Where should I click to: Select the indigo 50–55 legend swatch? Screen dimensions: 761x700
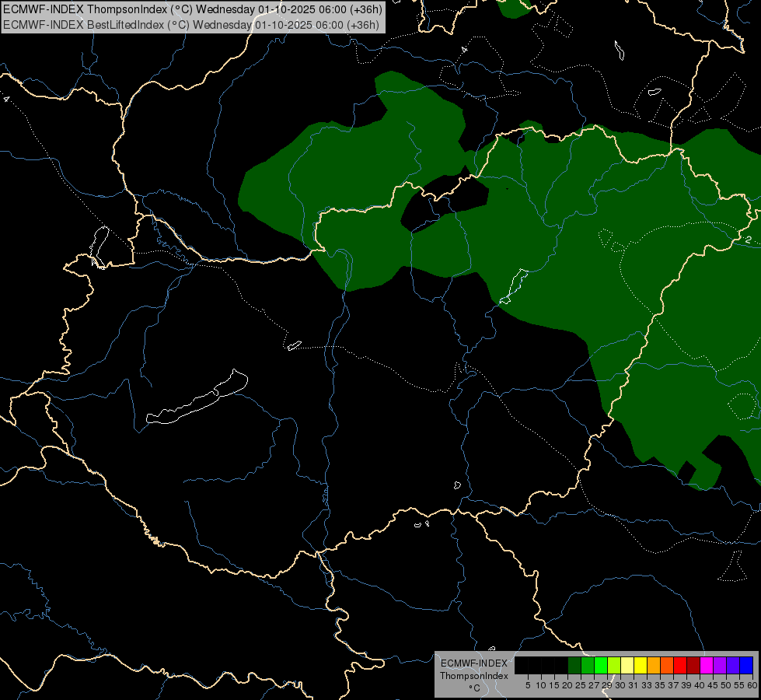click(x=733, y=665)
